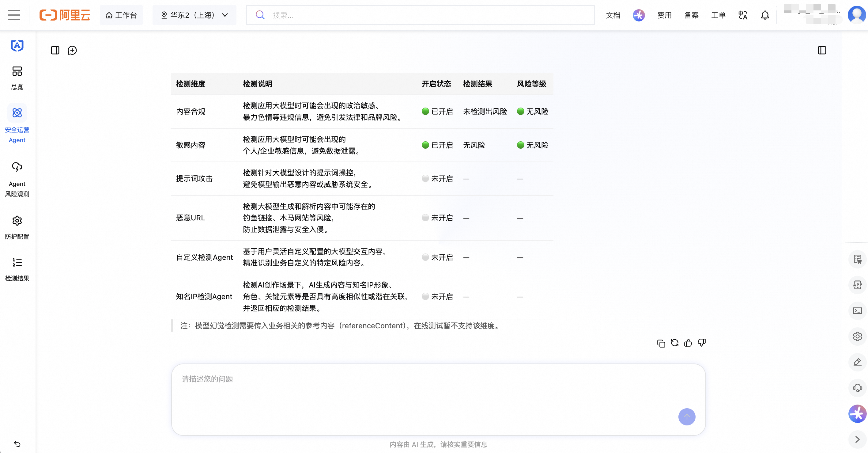Image resolution: width=868 pixels, height=453 pixels.
Task: Expand the right toolbar chevron
Action: (857, 439)
